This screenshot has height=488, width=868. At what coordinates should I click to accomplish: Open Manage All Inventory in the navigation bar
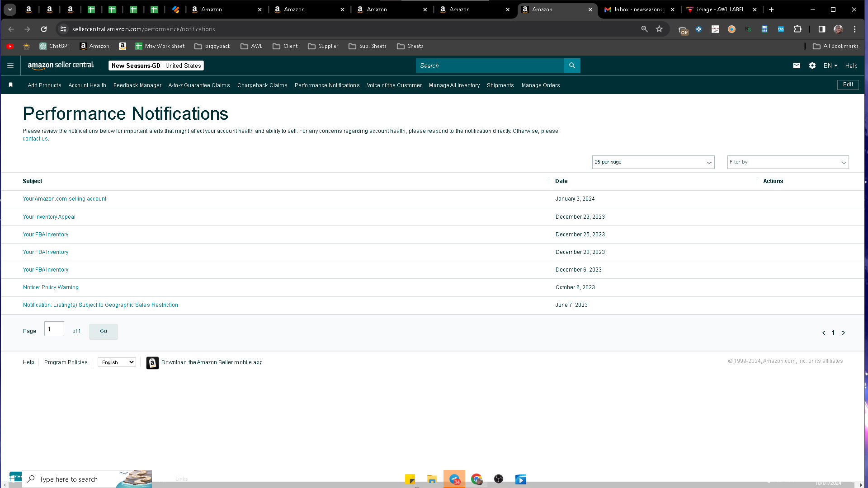(x=454, y=85)
